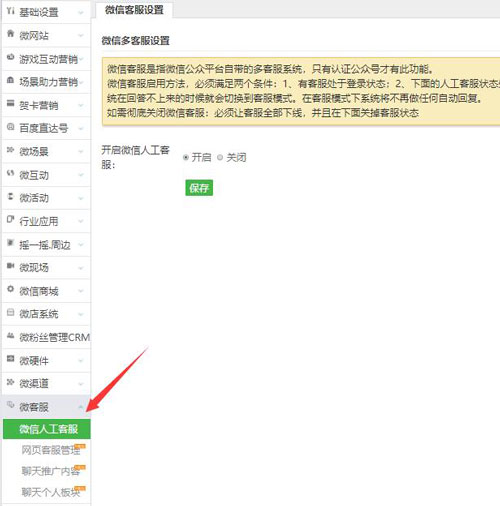Click the yellow notice starting 微信客服是指
500x506 pixels.
301,91
